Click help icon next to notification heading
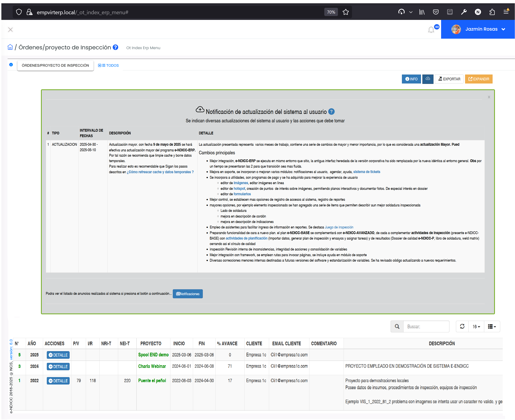Viewport: 515px width, 420px height. [332, 112]
